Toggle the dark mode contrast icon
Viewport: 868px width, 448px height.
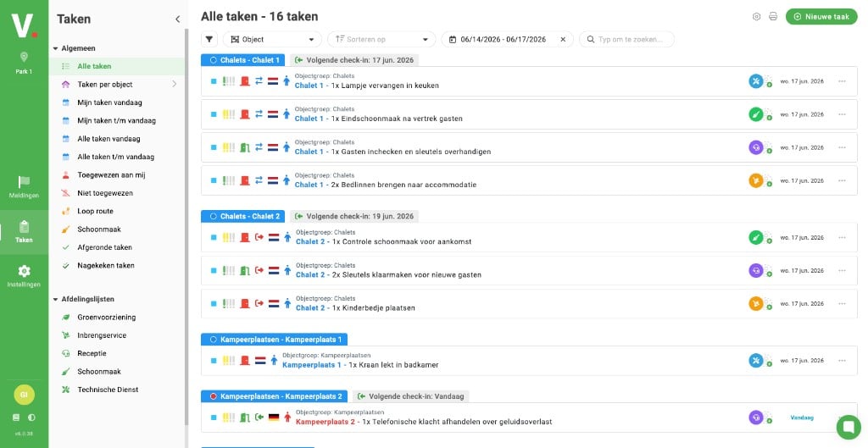pos(32,418)
